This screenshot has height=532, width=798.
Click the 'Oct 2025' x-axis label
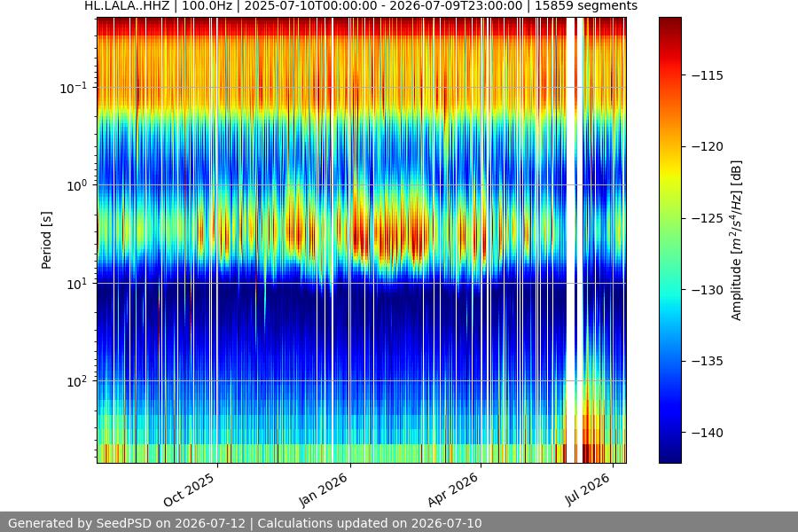(x=190, y=489)
